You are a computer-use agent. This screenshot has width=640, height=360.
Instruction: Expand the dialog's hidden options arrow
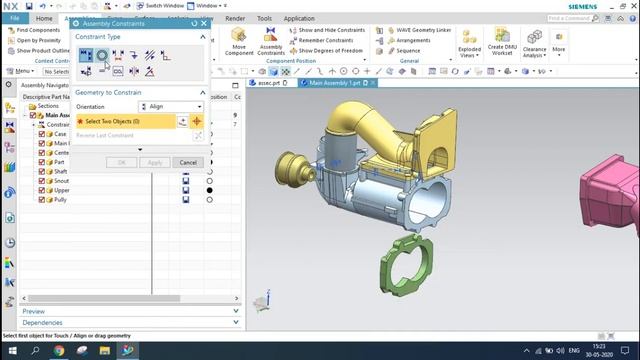(x=140, y=149)
